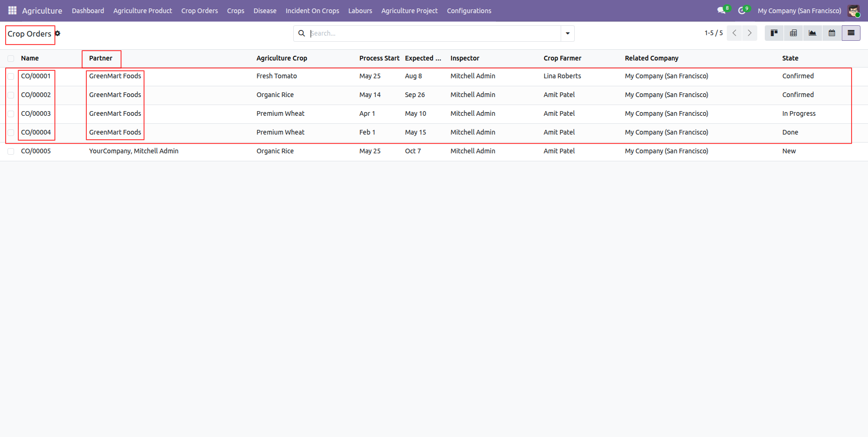
Task: Sort by the State column header
Action: [790, 58]
